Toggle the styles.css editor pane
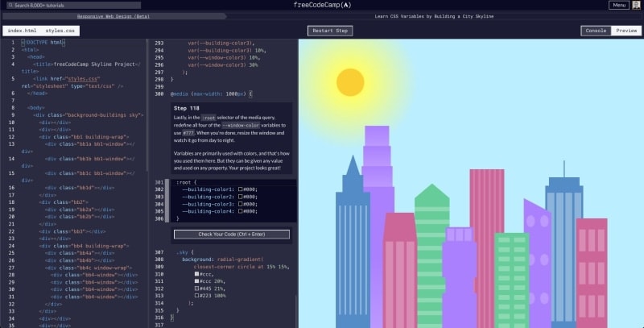 60,31
